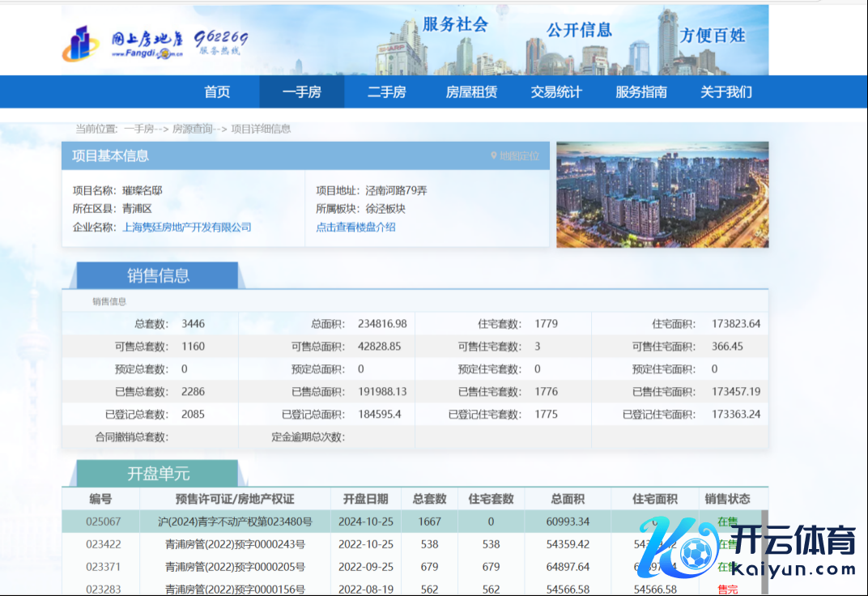Select the 首页 navigation tab
This screenshot has height=596, width=868.
(x=216, y=92)
